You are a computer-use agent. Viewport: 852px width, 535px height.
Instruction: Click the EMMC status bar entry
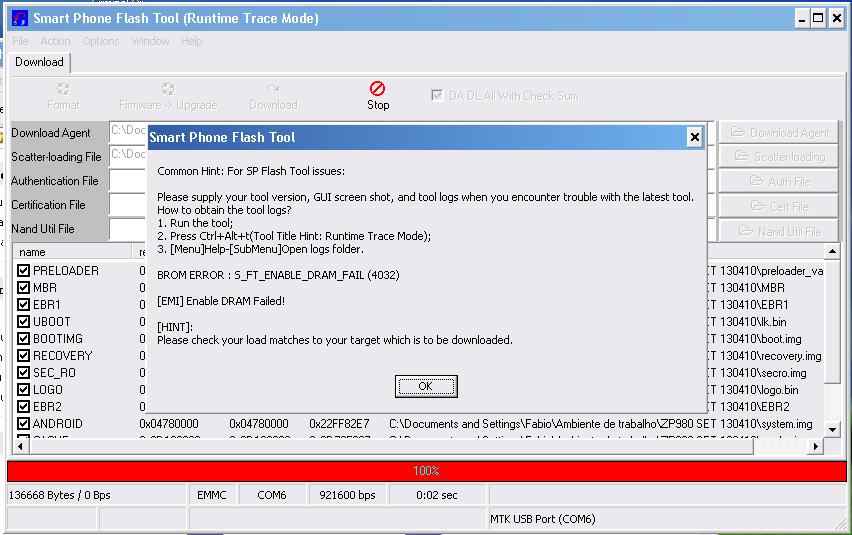pyautogui.click(x=211, y=495)
